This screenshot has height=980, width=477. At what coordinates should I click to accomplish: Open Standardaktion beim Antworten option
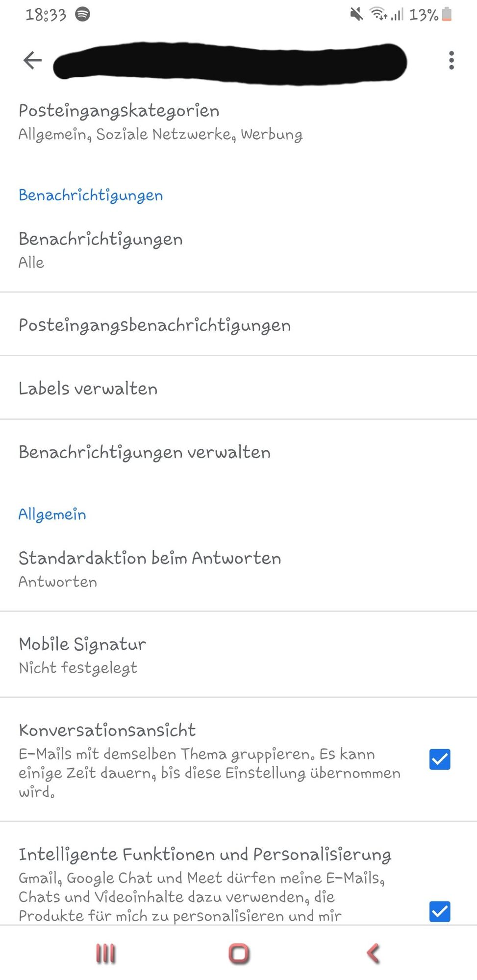pyautogui.click(x=238, y=569)
